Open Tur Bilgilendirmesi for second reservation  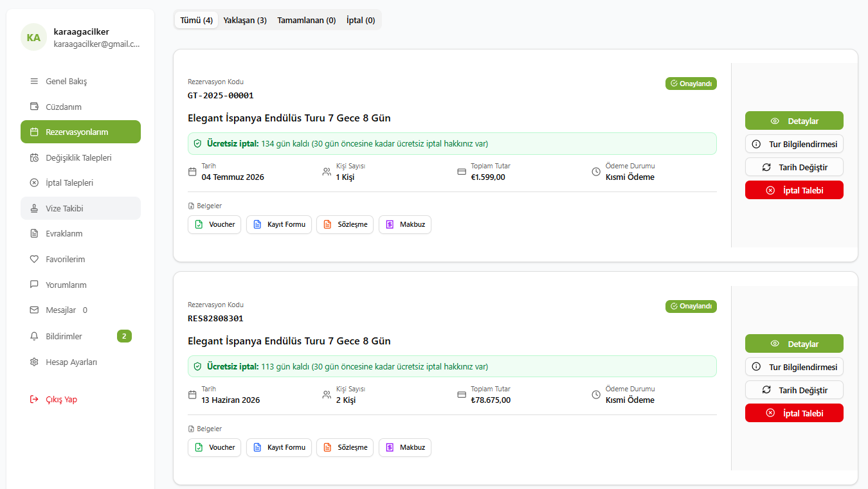(793, 367)
